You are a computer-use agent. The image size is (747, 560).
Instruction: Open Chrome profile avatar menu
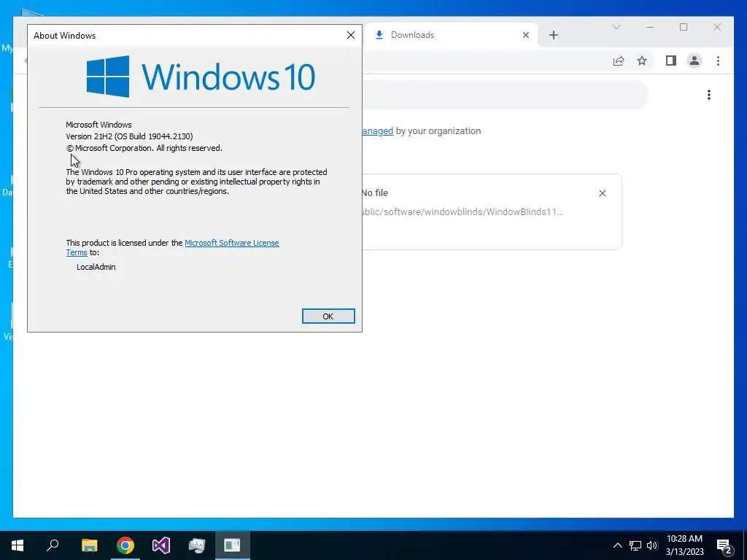pos(694,61)
